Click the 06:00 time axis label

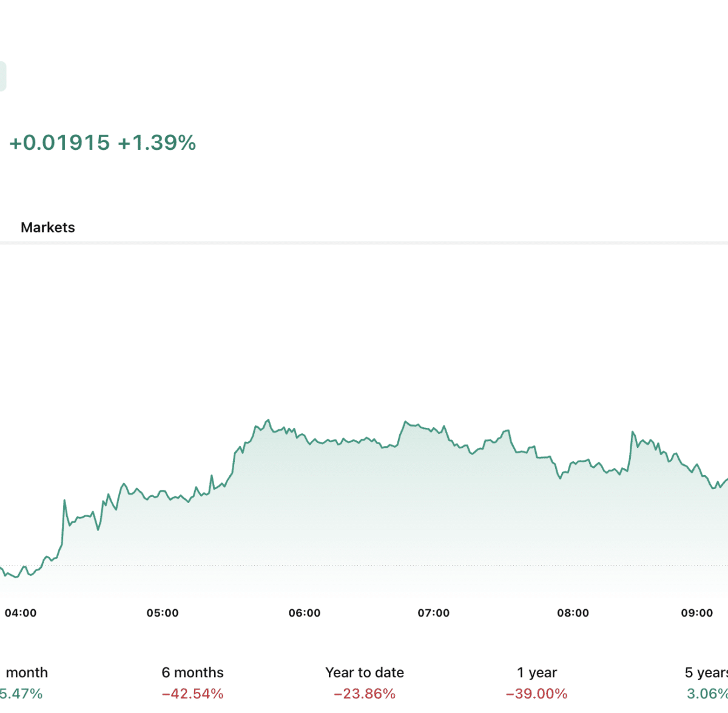(x=305, y=613)
